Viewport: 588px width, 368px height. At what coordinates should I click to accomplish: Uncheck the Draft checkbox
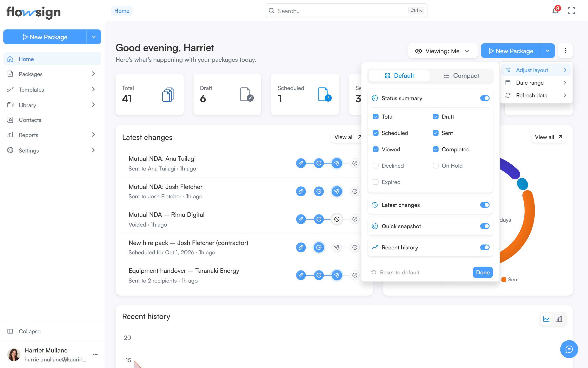pos(436,117)
